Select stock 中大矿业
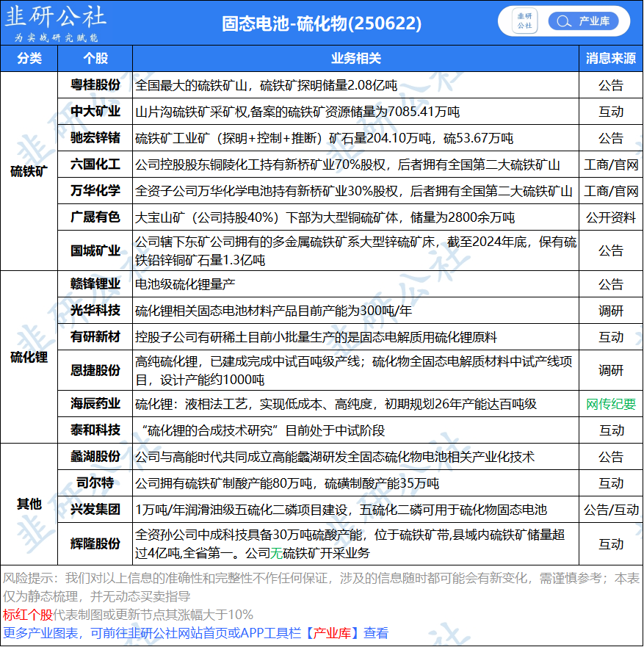Screen dimensions: 644x647 pos(95,112)
